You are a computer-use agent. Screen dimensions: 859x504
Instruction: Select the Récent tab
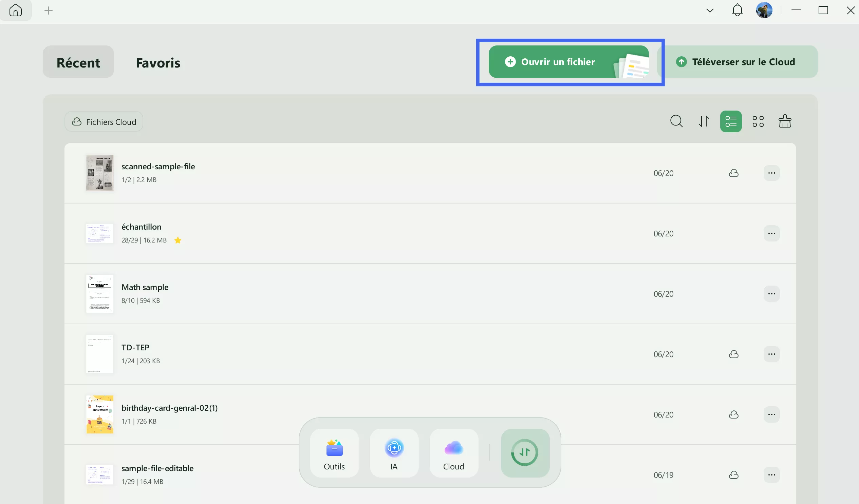coord(78,62)
